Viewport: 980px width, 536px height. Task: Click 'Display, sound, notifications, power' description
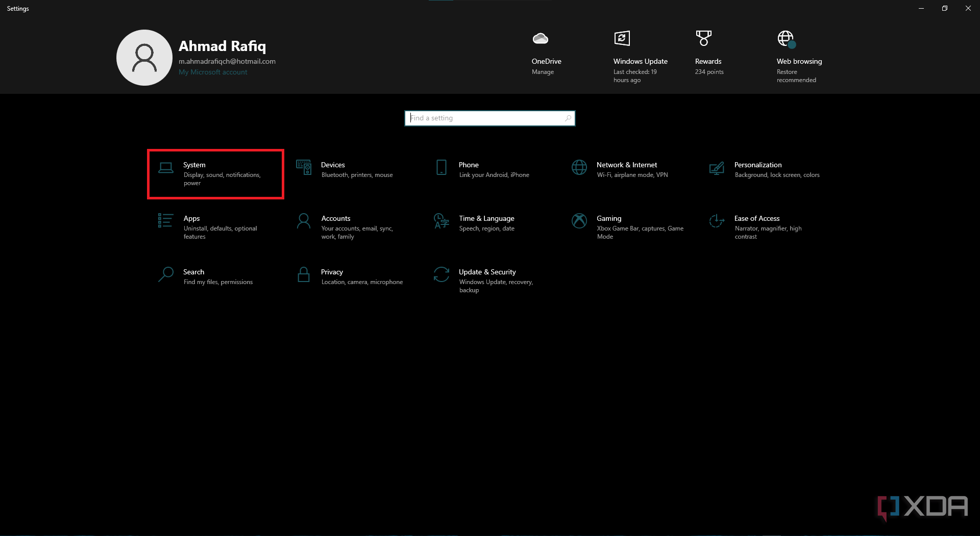[x=222, y=179]
